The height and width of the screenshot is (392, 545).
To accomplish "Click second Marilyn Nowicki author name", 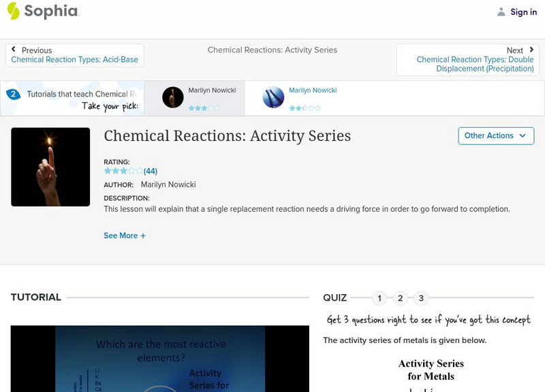I will point(313,91).
